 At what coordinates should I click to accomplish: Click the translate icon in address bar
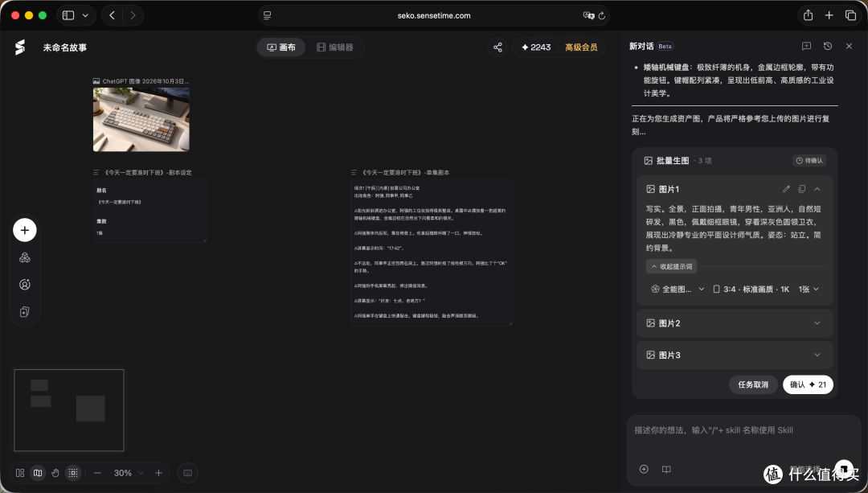pos(588,15)
